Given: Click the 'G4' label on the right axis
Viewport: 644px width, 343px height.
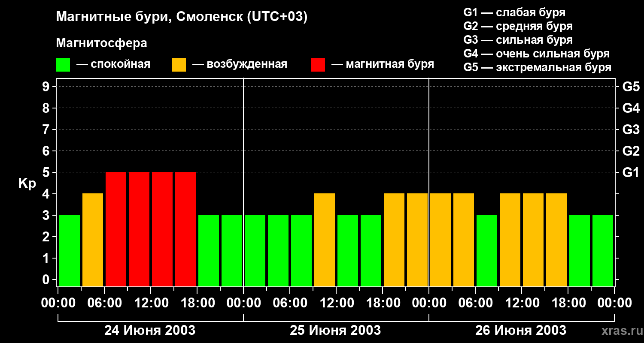Looking at the screenshot, I should (631, 108).
